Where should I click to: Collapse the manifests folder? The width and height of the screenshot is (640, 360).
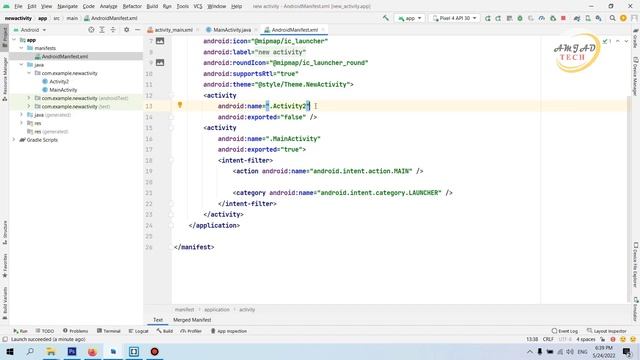point(22,48)
